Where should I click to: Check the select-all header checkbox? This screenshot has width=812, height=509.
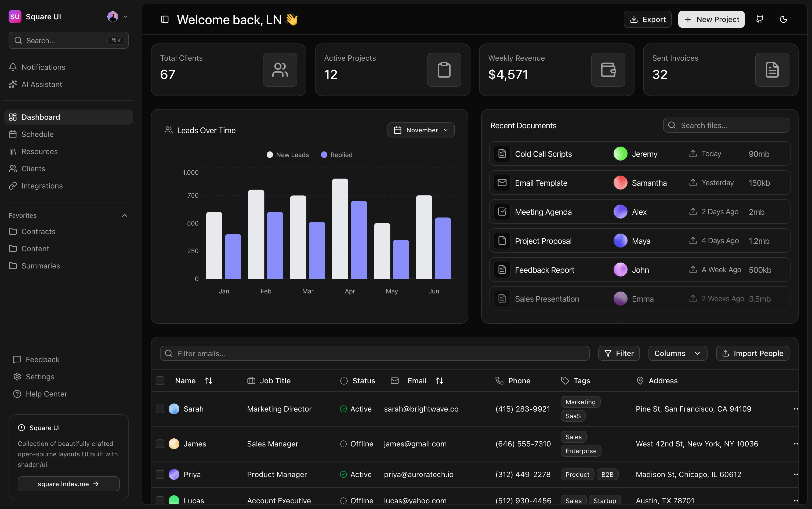(160, 381)
